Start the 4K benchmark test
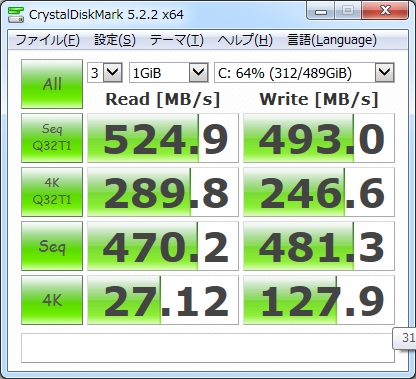Screen dimensions: 416x379 click(x=52, y=300)
